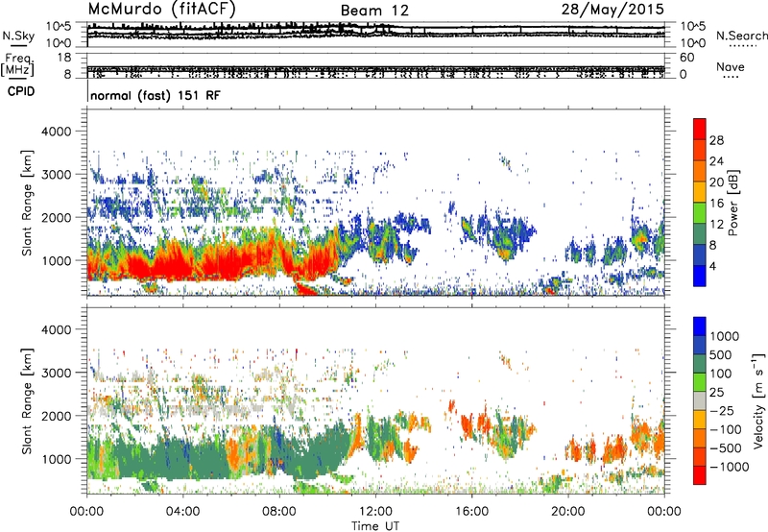
Task: Click the yellow 16-20 dB colorbar segment
Action: point(700,192)
